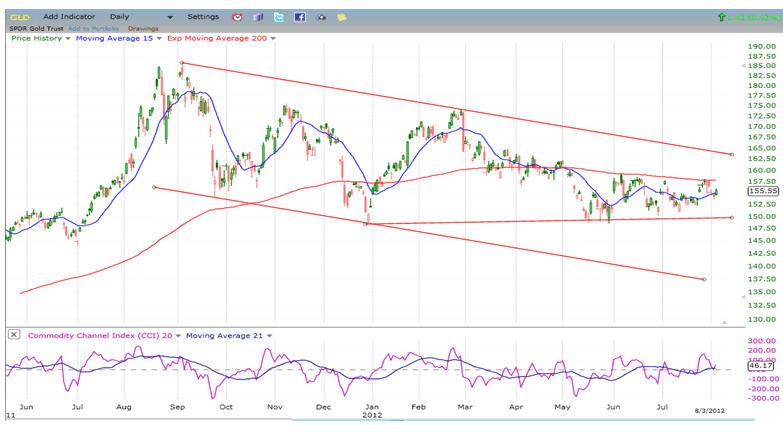This screenshot has width=783, height=432.
Task: Open the Add Indicator menu
Action: pyautogui.click(x=70, y=17)
